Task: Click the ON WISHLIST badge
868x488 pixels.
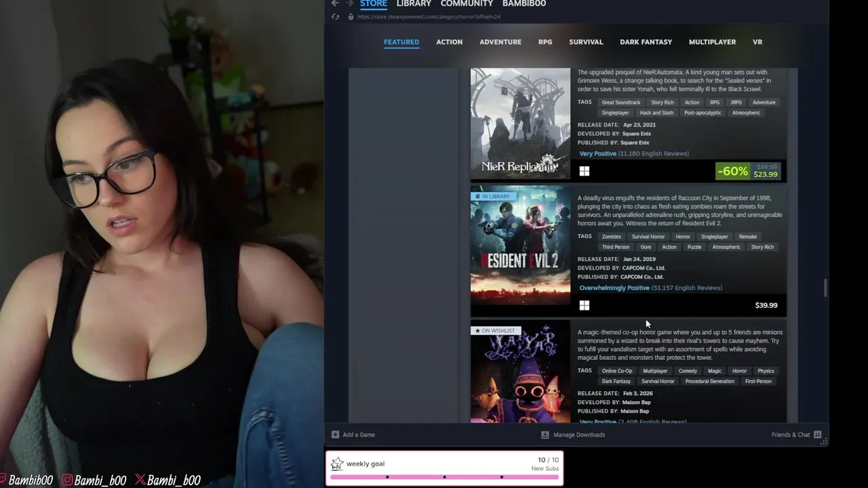Action: coord(496,331)
